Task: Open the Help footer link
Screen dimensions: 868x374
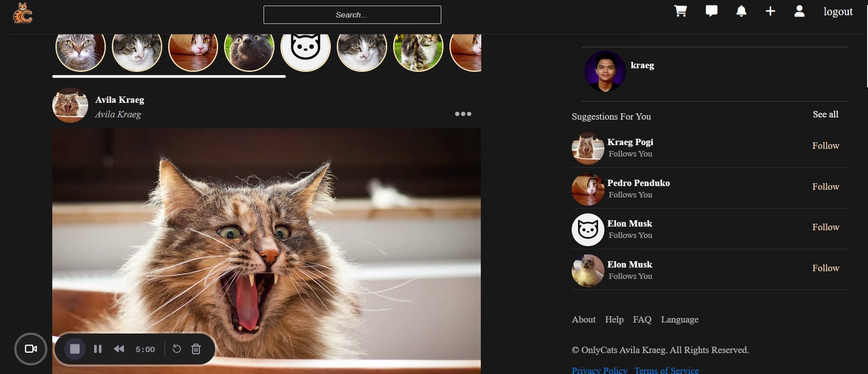Action: [x=614, y=319]
